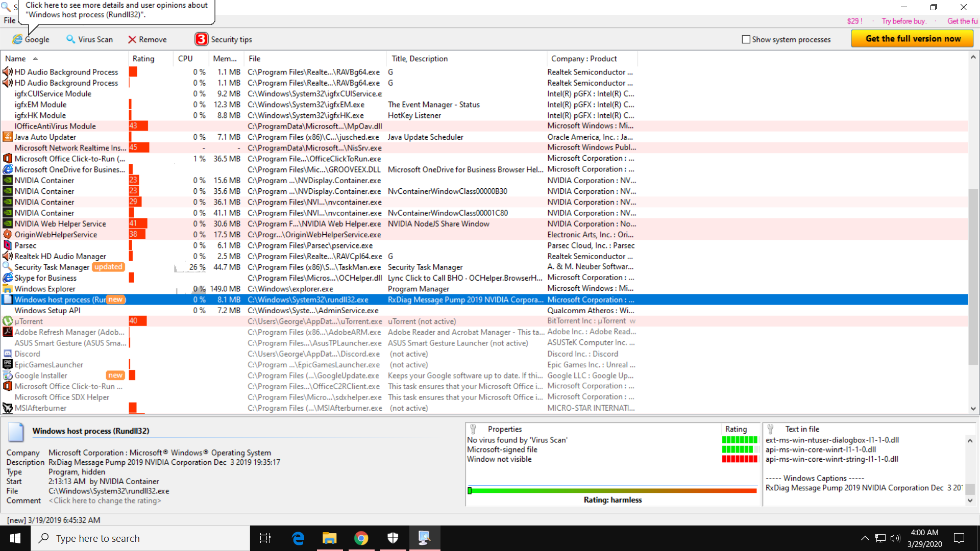Screen dimensions: 980x551
Task: Open the File menu
Action: click(10, 20)
